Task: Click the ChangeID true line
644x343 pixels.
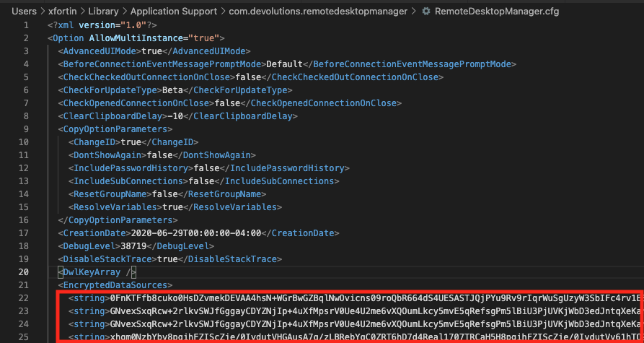Action: pos(133,142)
